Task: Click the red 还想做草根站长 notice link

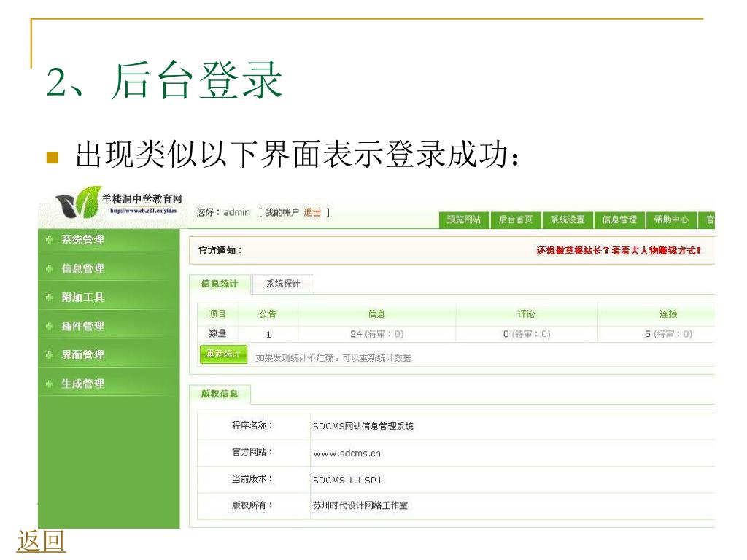Action: 618,251
